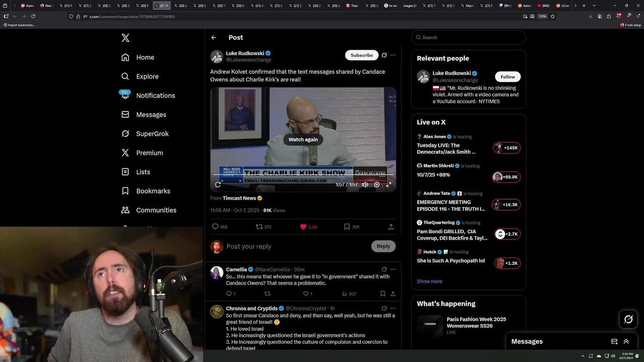Like Camellia's comment
Viewport: 644px width, 362px height.
coord(307,294)
